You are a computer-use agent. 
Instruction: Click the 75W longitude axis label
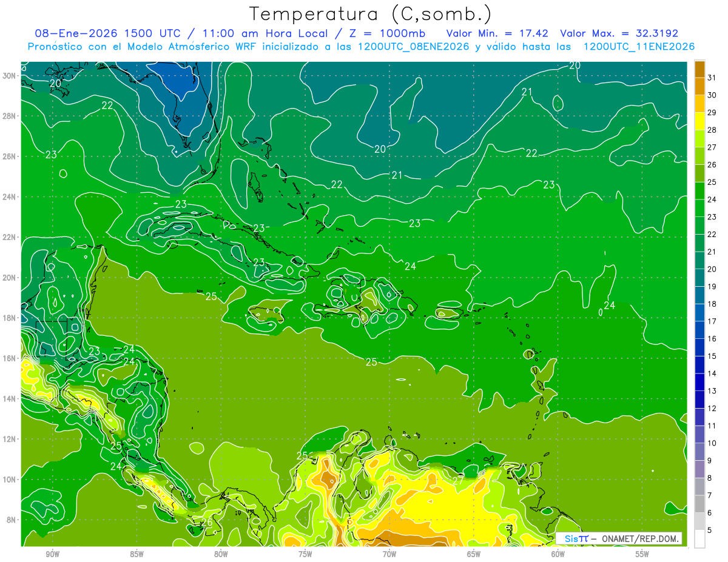305,554
